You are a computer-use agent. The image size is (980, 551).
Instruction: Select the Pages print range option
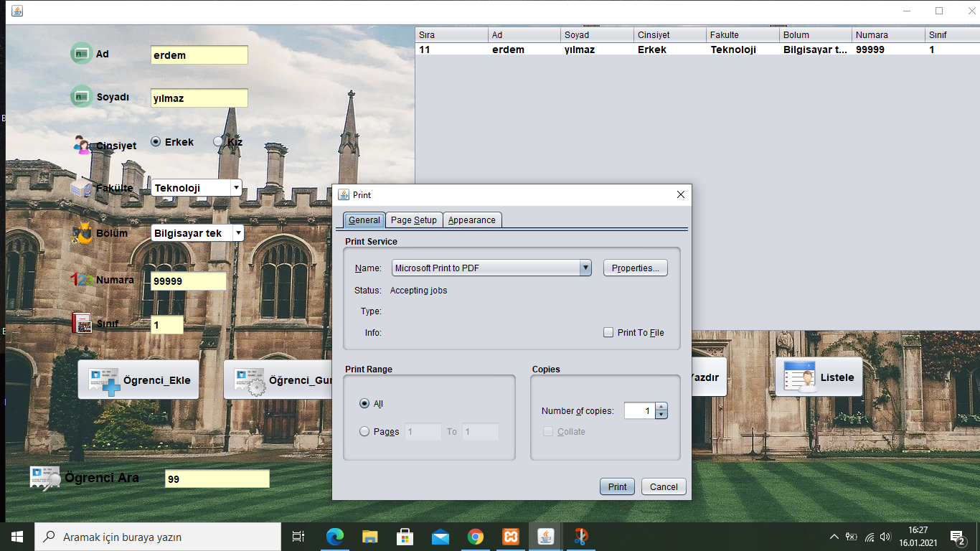click(364, 432)
